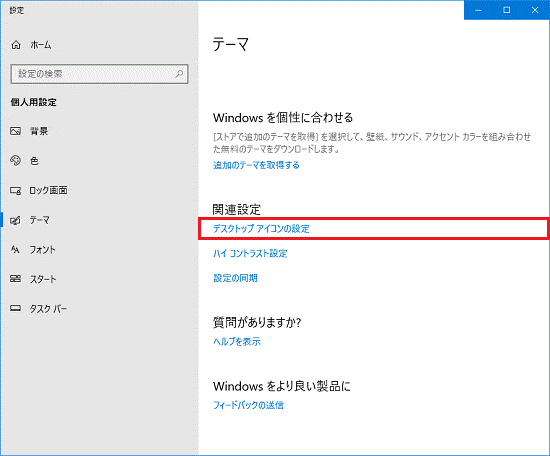Click the Home (ホーム) house icon
This screenshot has width=550, height=456.
[x=16, y=45]
